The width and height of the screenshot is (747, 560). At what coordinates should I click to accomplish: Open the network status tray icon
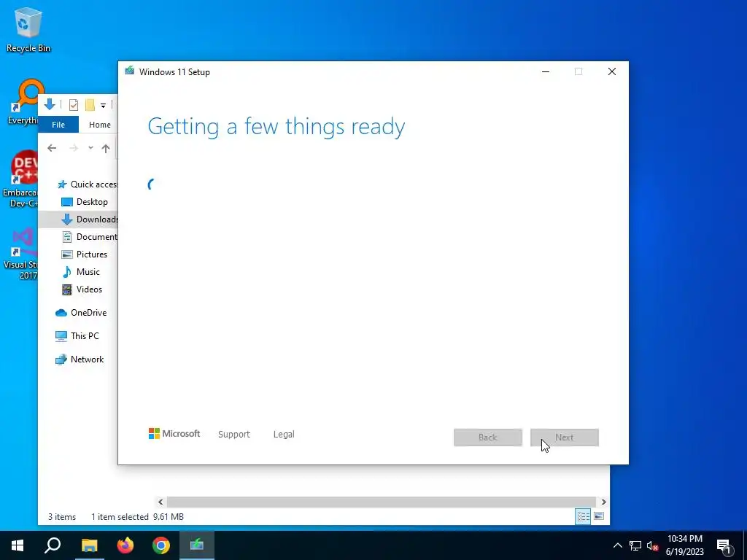coord(635,545)
